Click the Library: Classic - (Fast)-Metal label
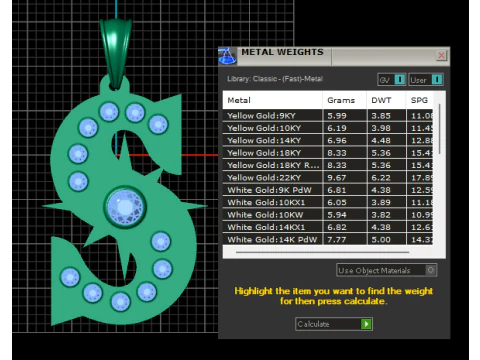 (x=275, y=79)
